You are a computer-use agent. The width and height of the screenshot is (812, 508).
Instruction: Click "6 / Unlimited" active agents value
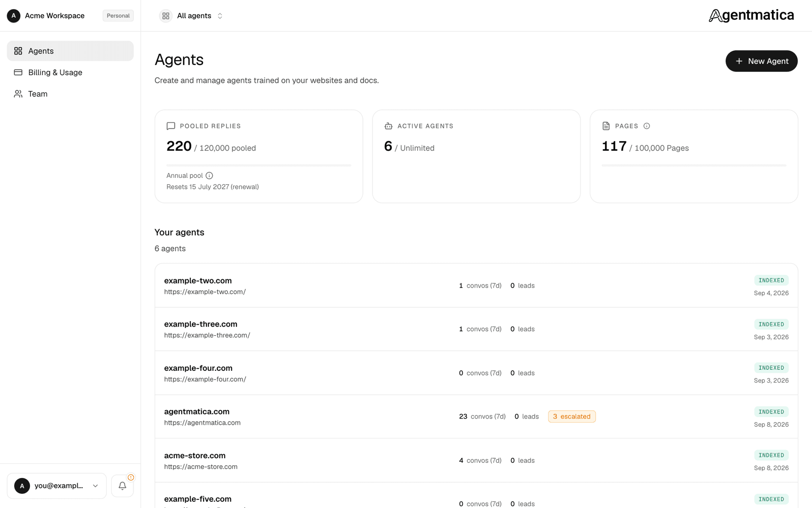click(409, 147)
